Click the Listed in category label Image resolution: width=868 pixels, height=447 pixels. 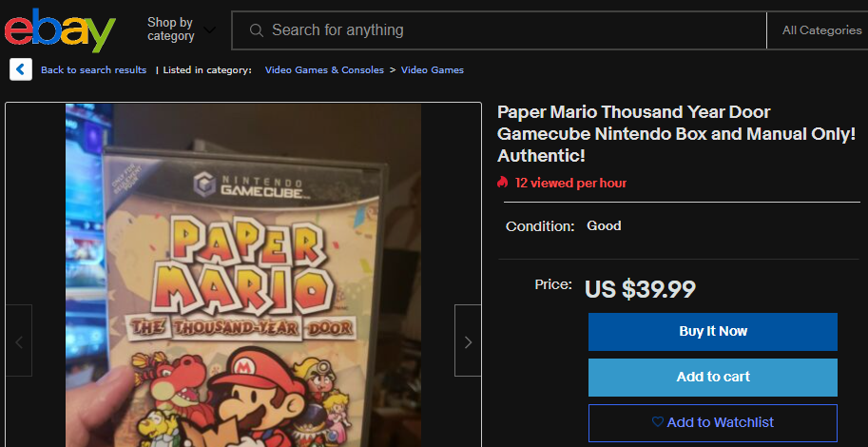(207, 70)
